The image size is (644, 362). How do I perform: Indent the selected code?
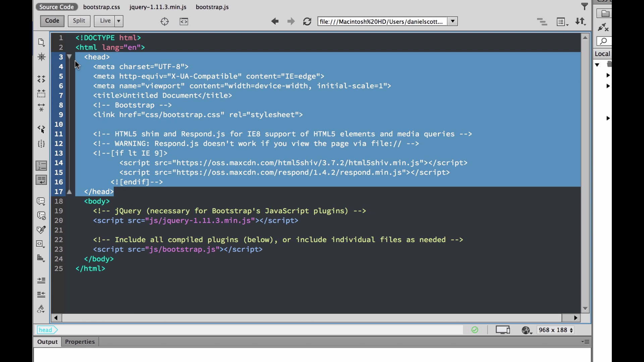pyautogui.click(x=41, y=280)
